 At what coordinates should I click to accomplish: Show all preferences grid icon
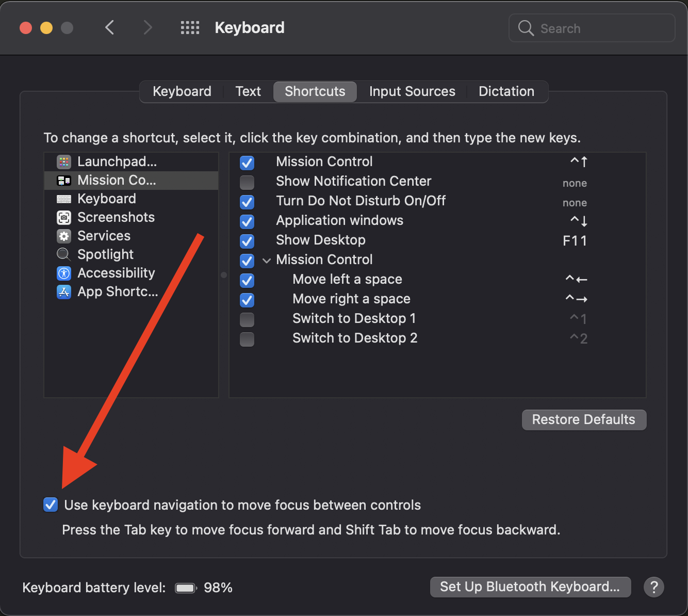point(190,28)
